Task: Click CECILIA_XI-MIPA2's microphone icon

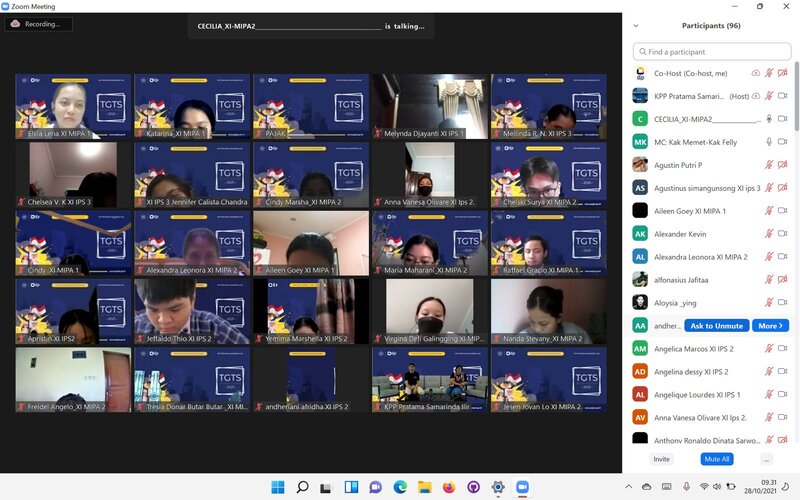Action: 768,118
